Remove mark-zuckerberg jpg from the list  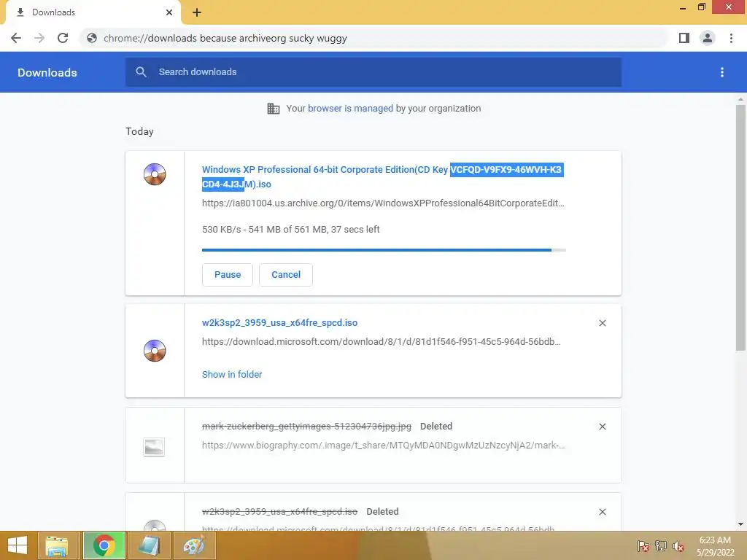click(x=603, y=427)
